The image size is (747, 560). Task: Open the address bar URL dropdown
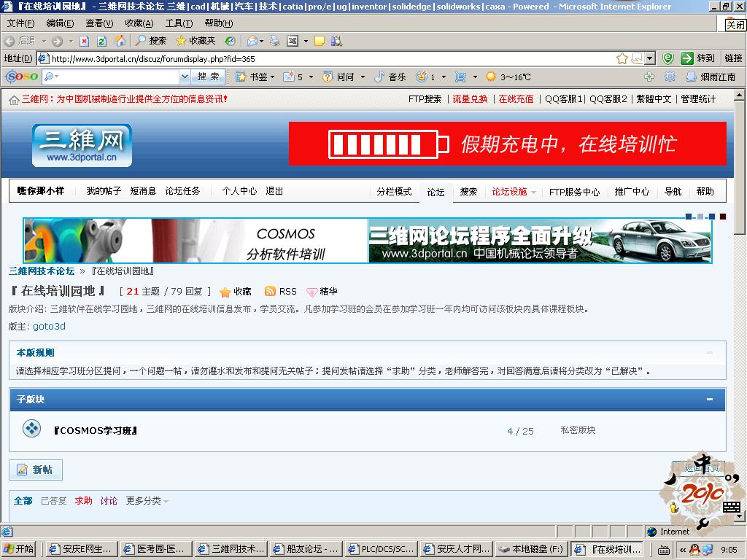[650, 58]
